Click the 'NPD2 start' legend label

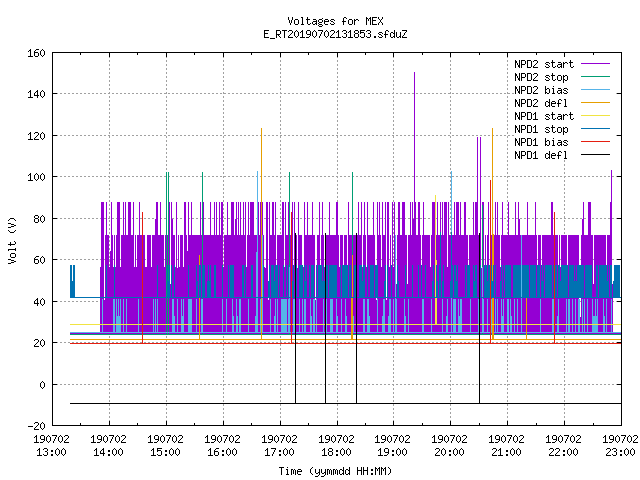(x=544, y=64)
